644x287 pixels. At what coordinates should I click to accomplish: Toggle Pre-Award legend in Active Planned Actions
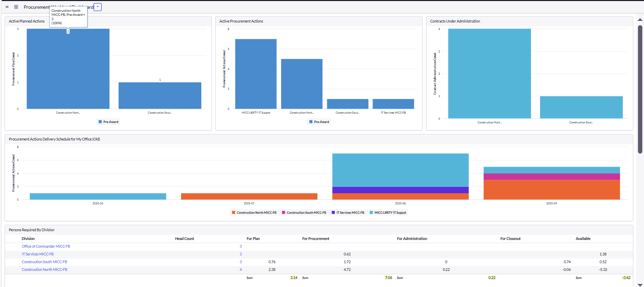pyautogui.click(x=108, y=122)
